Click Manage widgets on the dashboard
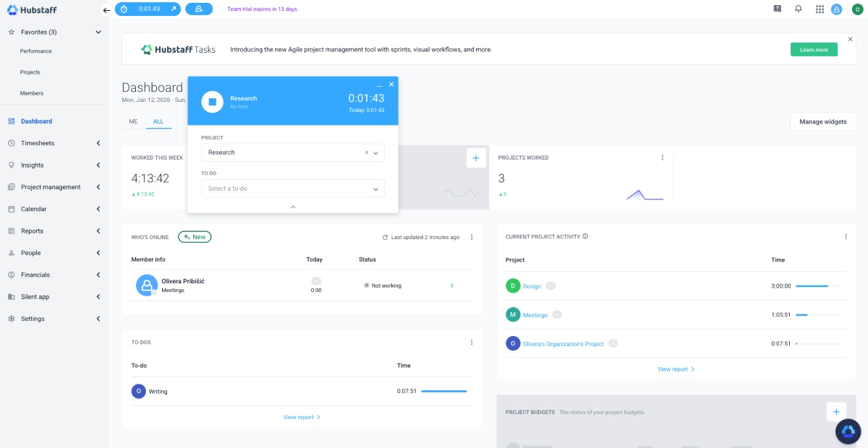 click(822, 121)
